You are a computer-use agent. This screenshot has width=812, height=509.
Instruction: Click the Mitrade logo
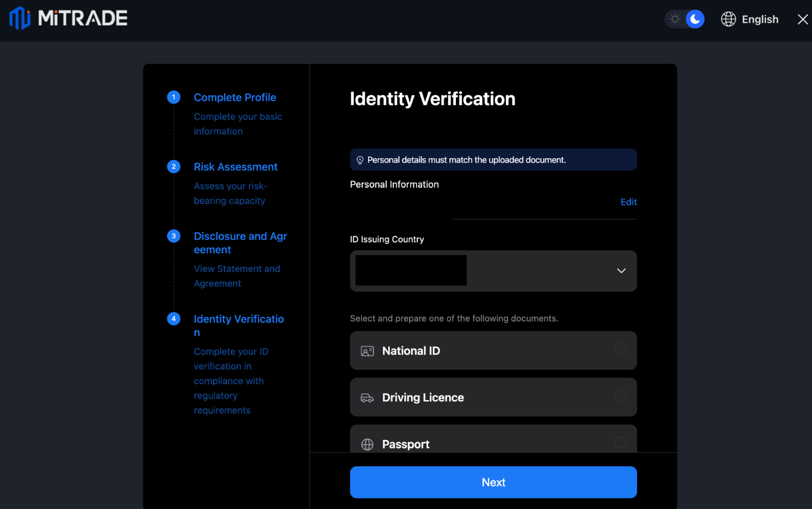(x=68, y=18)
